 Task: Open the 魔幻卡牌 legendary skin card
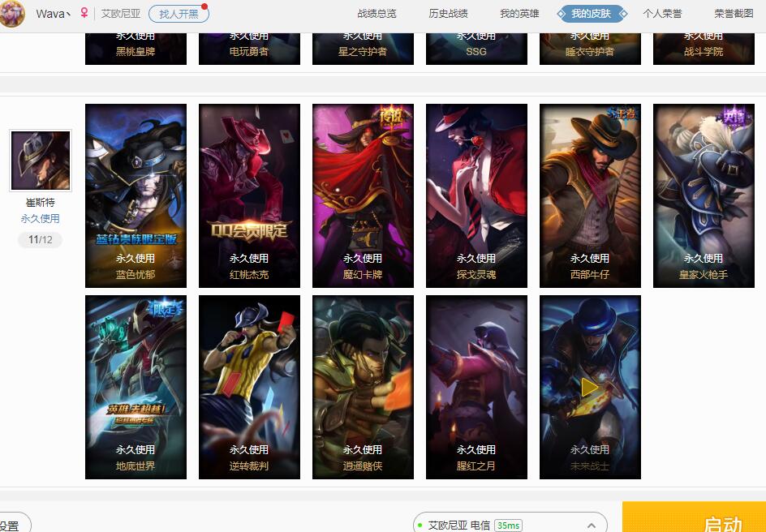pos(363,195)
